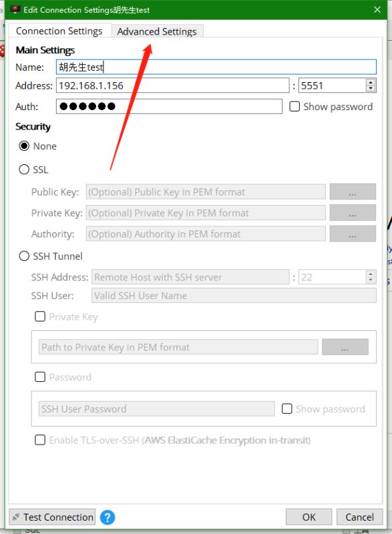Focus the Address field with 192.168.1.156
Image resolution: width=392 pixels, height=534 pixels.
click(x=173, y=85)
